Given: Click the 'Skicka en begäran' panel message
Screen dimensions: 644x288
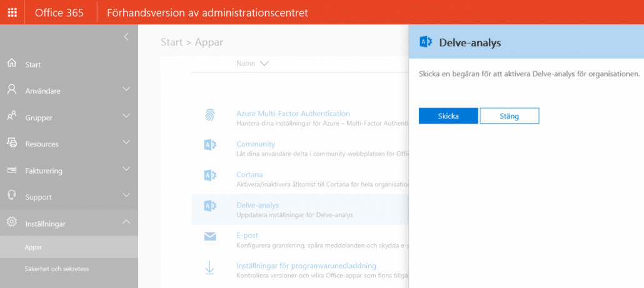Looking at the screenshot, I should [530, 74].
